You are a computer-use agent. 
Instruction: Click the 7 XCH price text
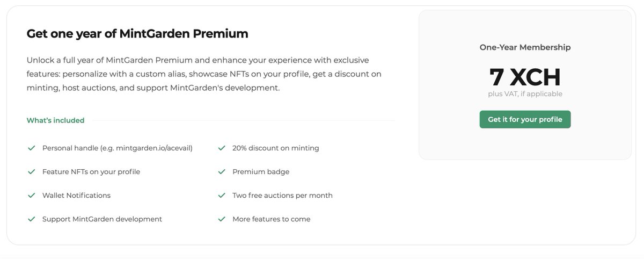click(525, 77)
